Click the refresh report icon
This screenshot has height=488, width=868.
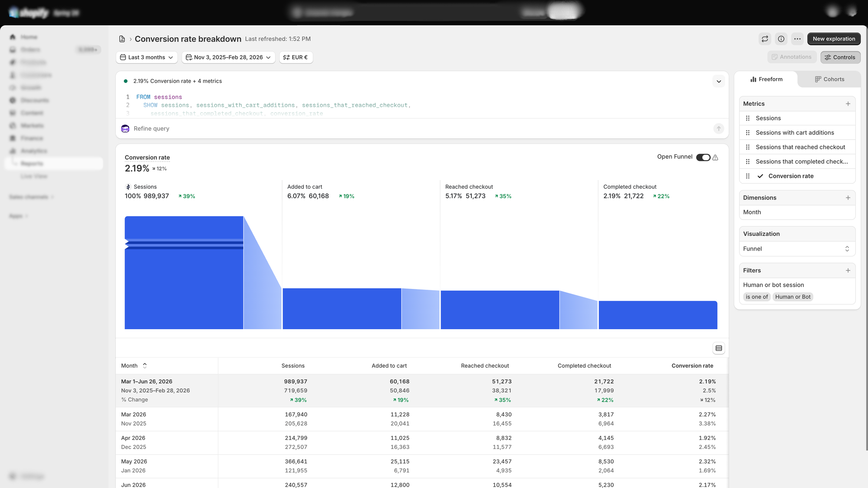click(765, 39)
